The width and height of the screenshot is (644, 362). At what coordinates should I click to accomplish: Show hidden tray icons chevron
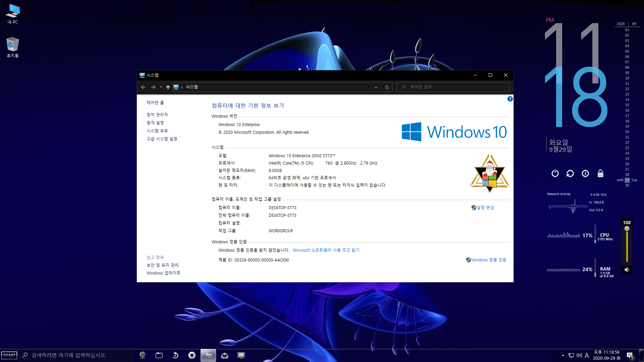click(x=563, y=355)
